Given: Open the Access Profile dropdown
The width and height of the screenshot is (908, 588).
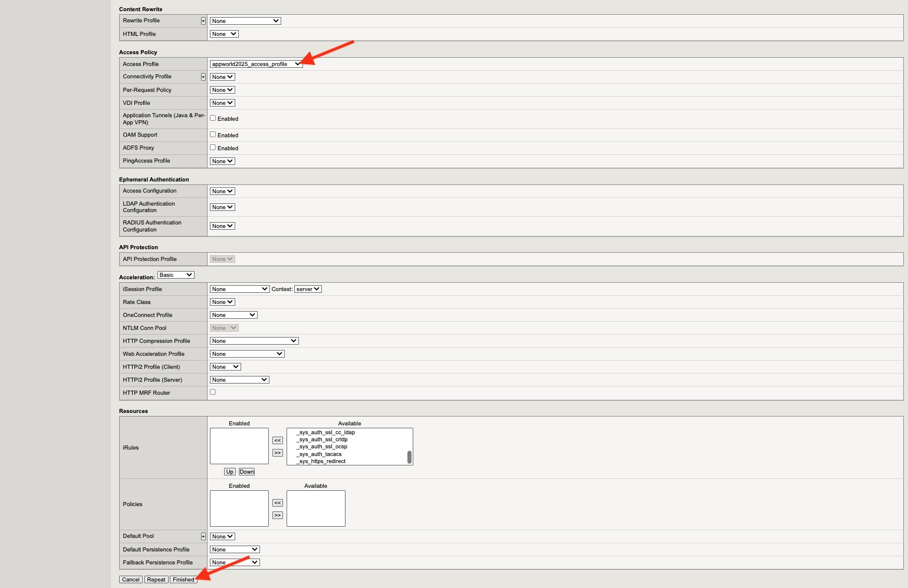Looking at the screenshot, I should pyautogui.click(x=256, y=64).
